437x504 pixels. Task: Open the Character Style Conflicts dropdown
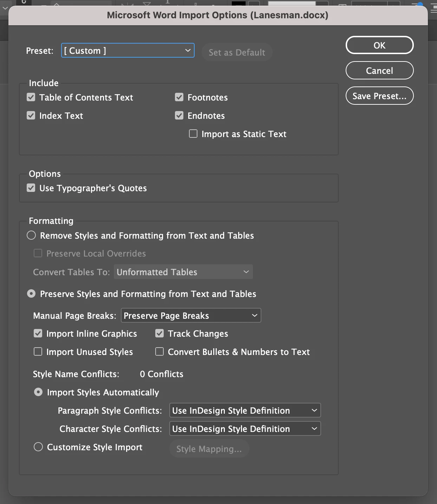click(x=245, y=428)
